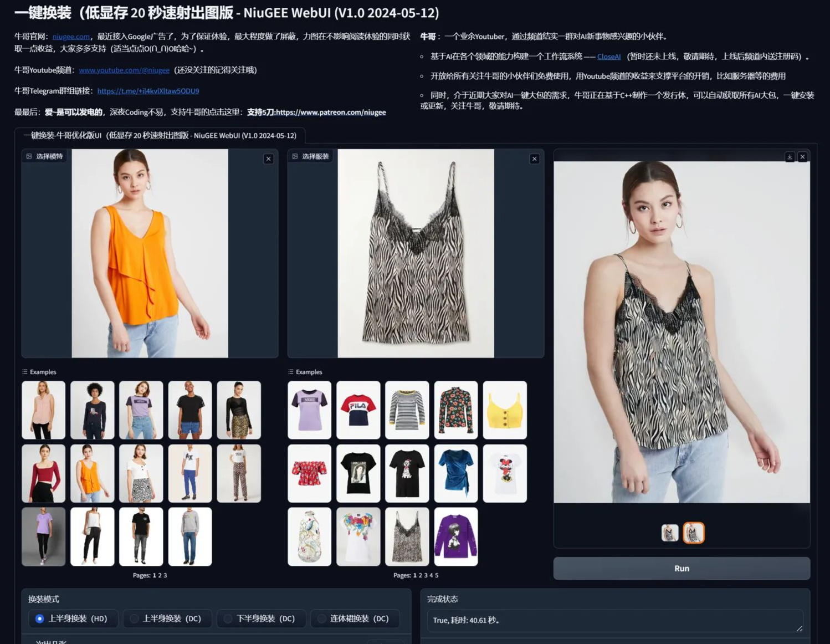Select the second output thumbnail under the result

(694, 531)
